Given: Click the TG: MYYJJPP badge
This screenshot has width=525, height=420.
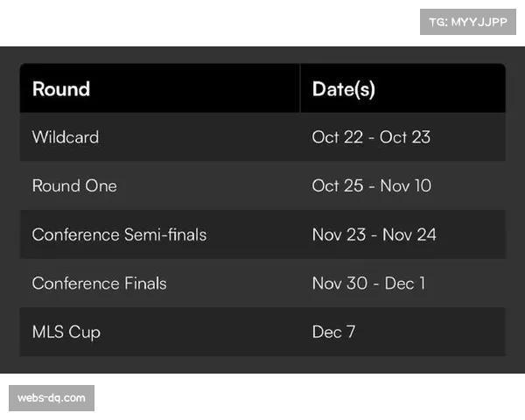Looking at the screenshot, I should coord(468,22).
